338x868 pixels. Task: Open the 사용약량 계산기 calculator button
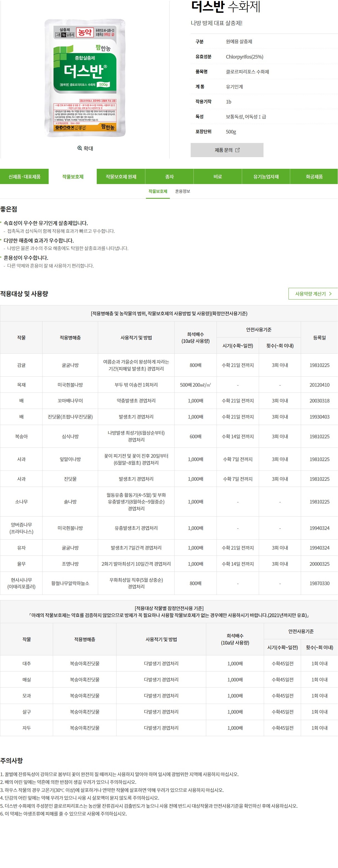click(313, 294)
